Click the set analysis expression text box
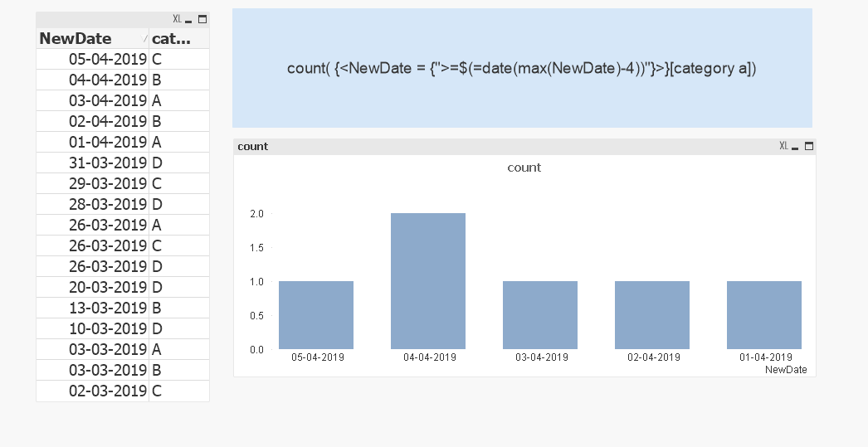This screenshot has height=447, width=868. coord(522,68)
